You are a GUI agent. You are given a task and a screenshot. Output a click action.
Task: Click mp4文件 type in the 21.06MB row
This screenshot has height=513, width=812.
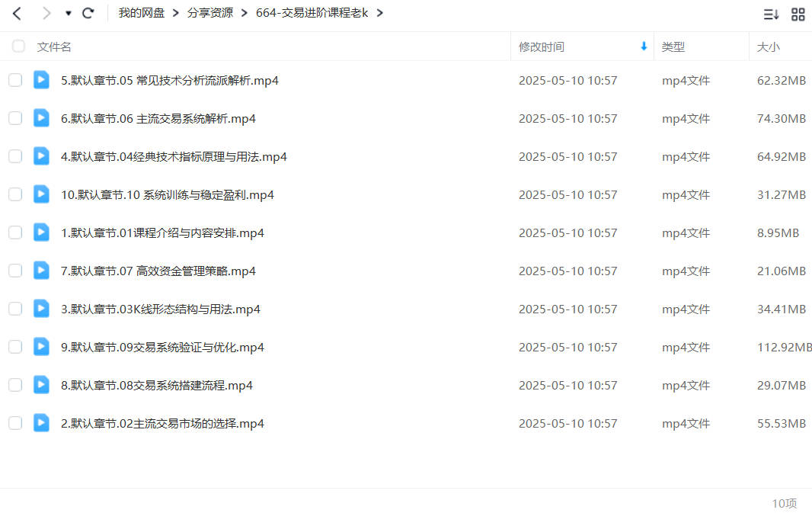[686, 271]
